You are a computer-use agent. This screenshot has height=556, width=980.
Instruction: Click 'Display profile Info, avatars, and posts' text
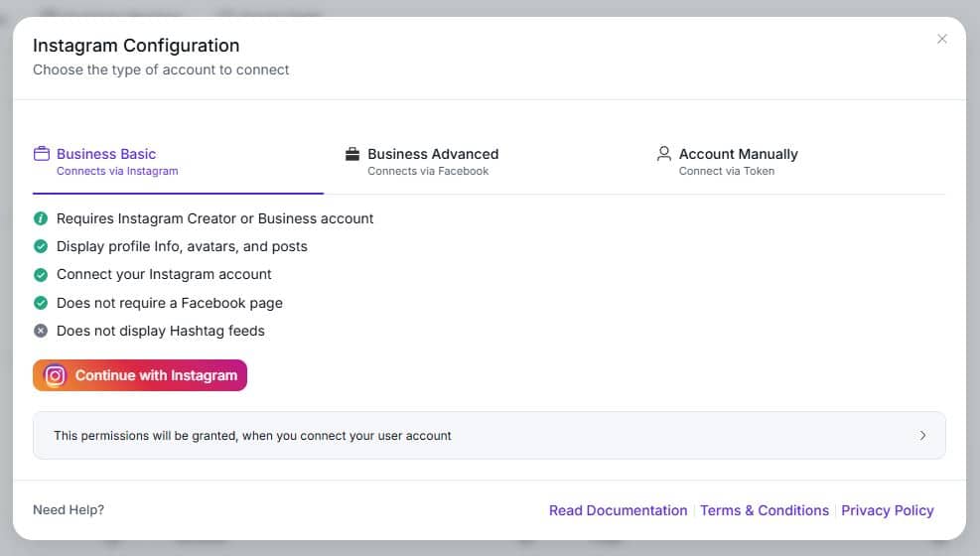182,246
